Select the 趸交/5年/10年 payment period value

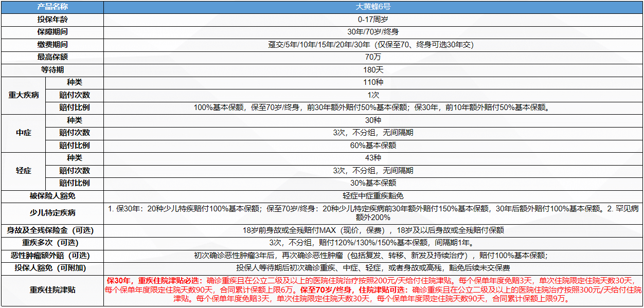pos(373,45)
